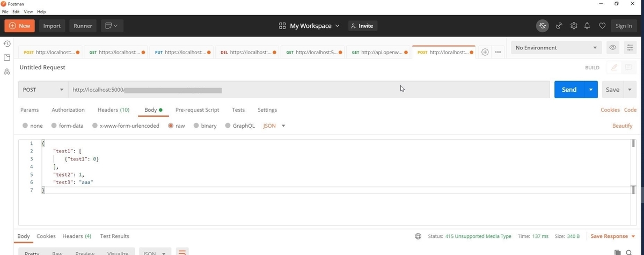Click in the request URL field

pos(309,90)
